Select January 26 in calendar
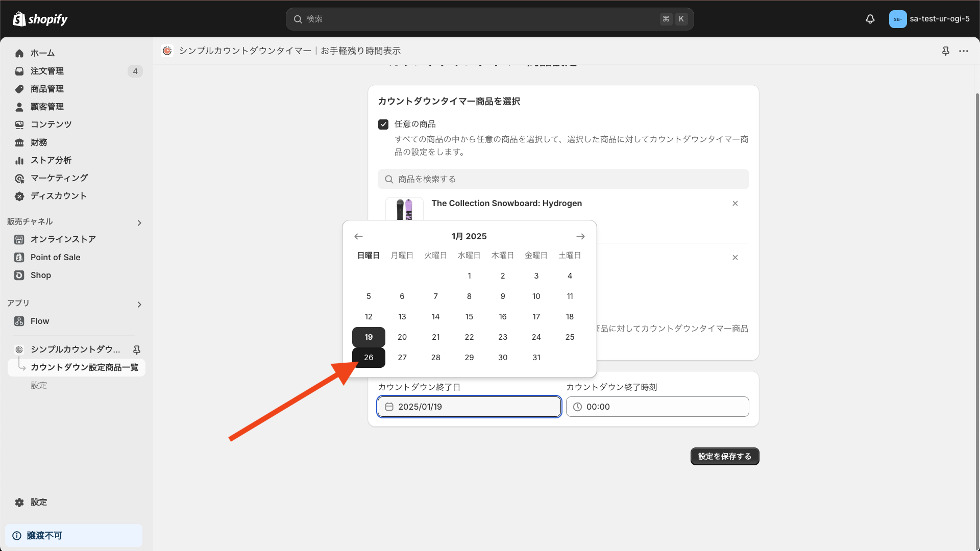The width and height of the screenshot is (980, 551). [369, 358]
